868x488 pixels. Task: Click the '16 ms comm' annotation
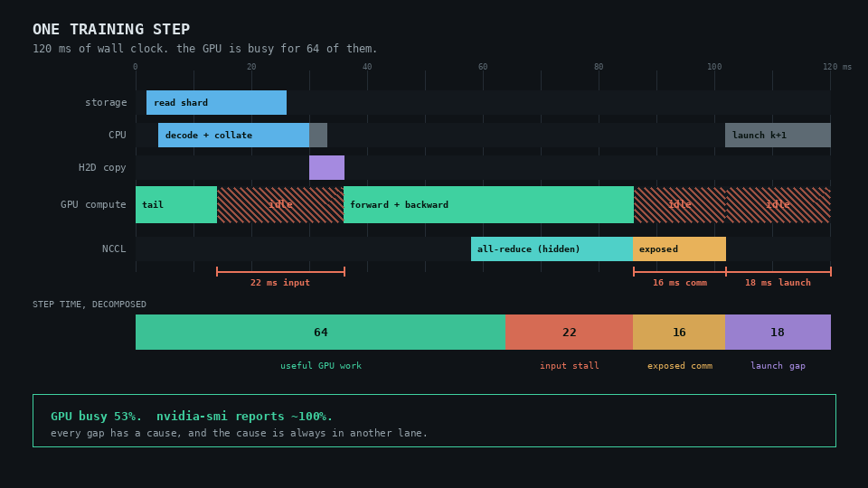click(680, 283)
